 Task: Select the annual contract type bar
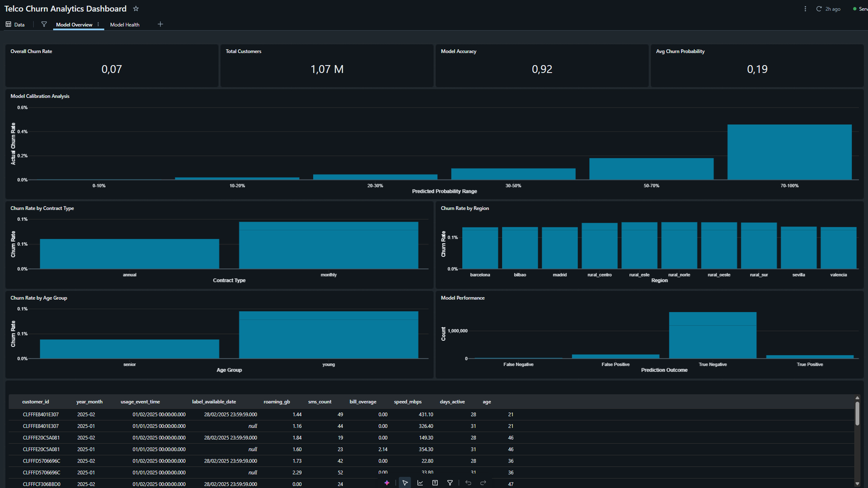pyautogui.click(x=130, y=254)
